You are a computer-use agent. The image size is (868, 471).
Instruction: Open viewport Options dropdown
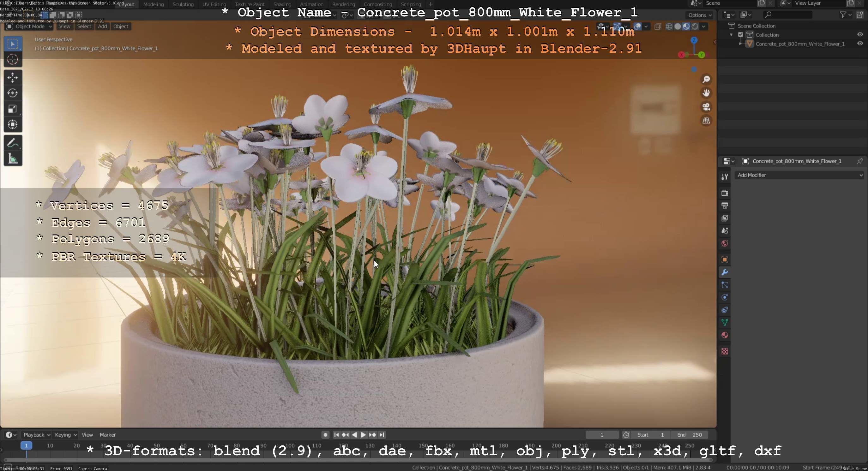coord(700,15)
